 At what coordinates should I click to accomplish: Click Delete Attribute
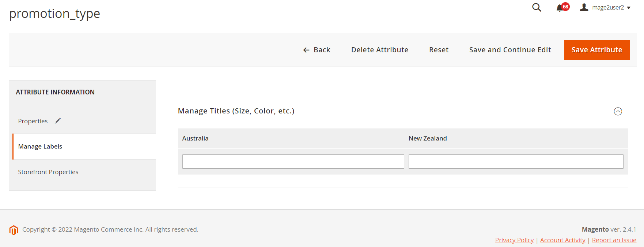point(379,50)
